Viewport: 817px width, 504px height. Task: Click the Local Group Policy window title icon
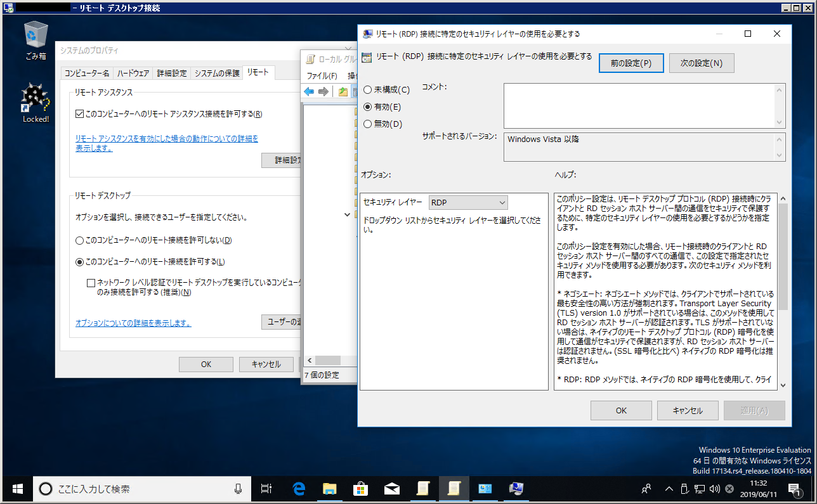pyautogui.click(x=310, y=60)
